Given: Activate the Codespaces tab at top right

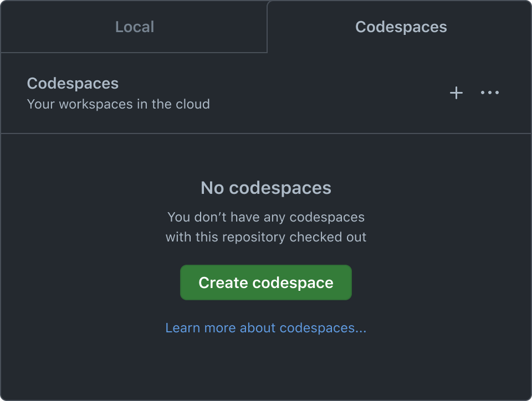Looking at the screenshot, I should pyautogui.click(x=401, y=27).
